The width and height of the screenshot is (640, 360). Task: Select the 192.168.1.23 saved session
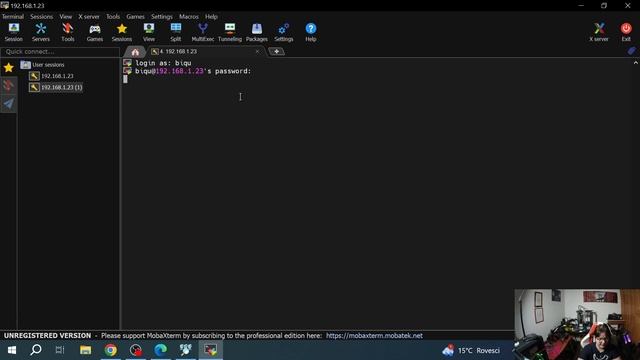click(51, 76)
